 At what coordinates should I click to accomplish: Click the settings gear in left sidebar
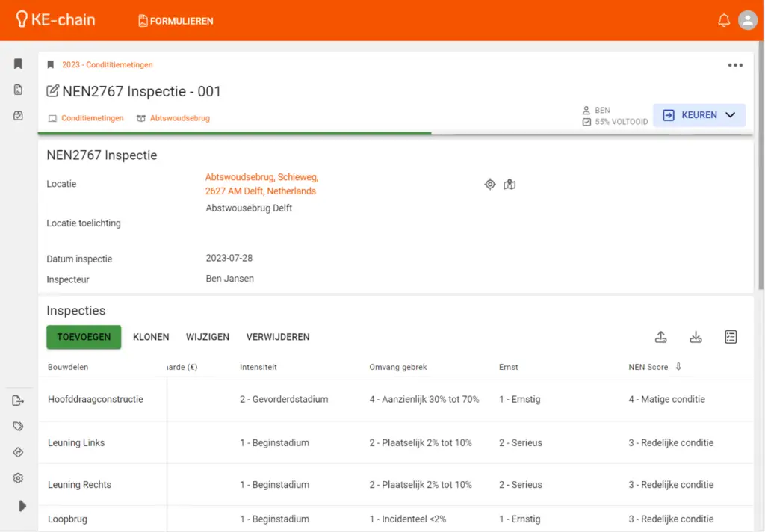tap(19, 478)
